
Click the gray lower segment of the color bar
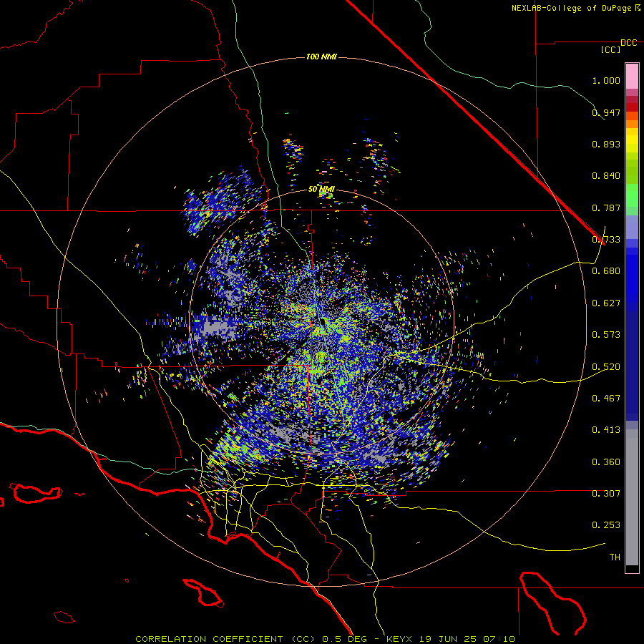coord(632,497)
